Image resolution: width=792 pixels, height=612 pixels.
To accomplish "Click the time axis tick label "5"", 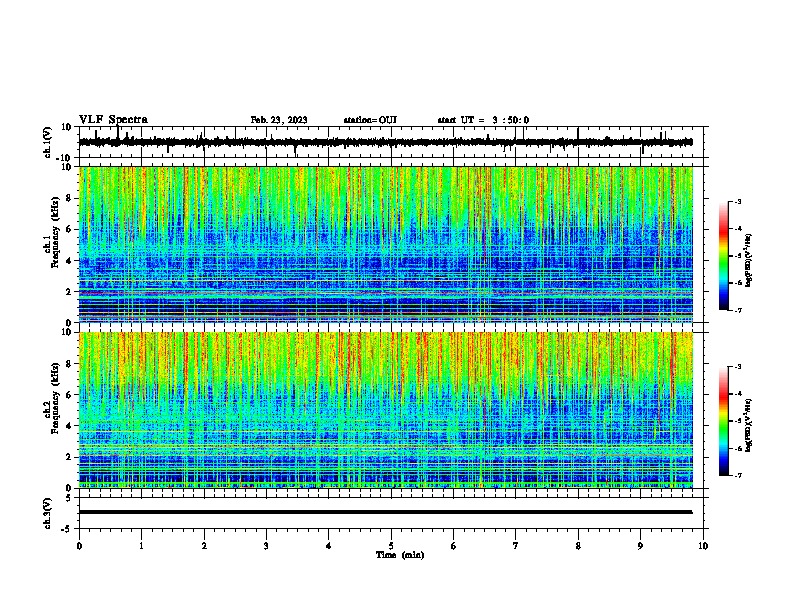I will [x=391, y=546].
